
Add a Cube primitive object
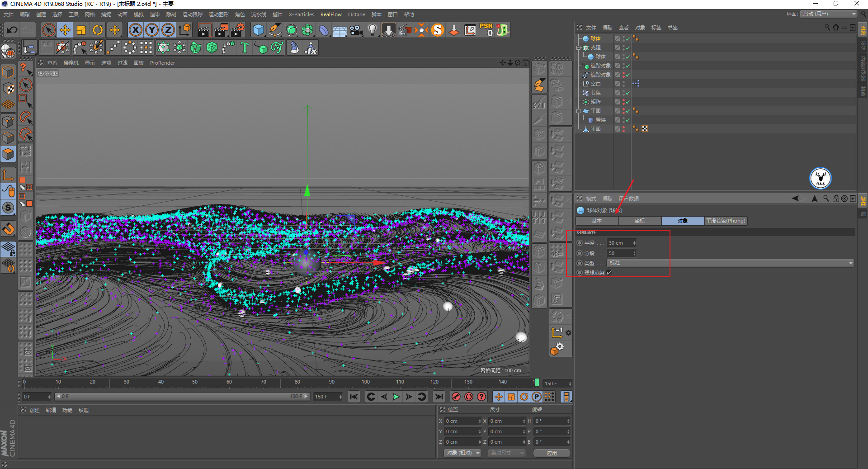[258, 30]
